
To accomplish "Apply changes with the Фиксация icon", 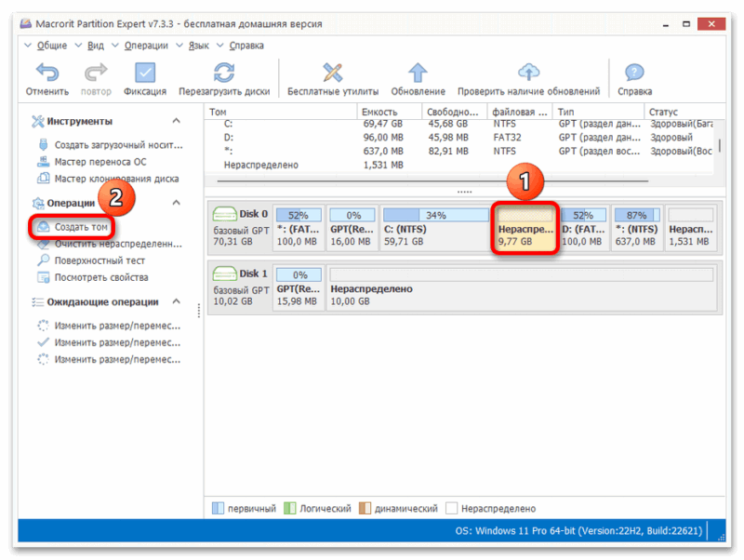I will 145,73.
